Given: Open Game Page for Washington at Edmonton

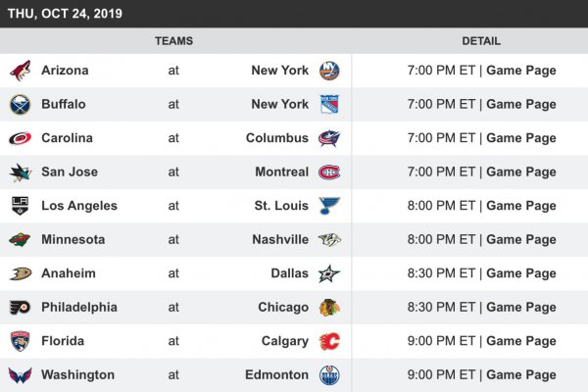Looking at the screenshot, I should [520, 375].
